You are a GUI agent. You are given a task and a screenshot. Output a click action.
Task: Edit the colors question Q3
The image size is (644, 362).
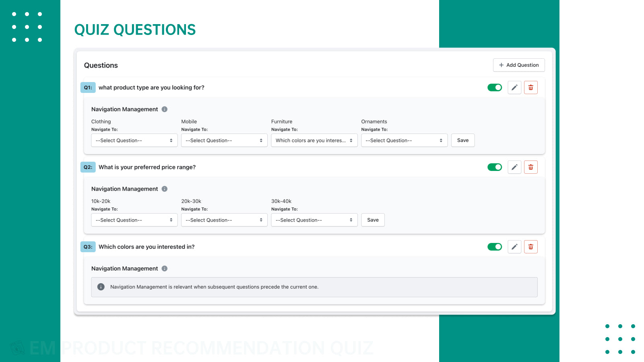click(x=514, y=247)
